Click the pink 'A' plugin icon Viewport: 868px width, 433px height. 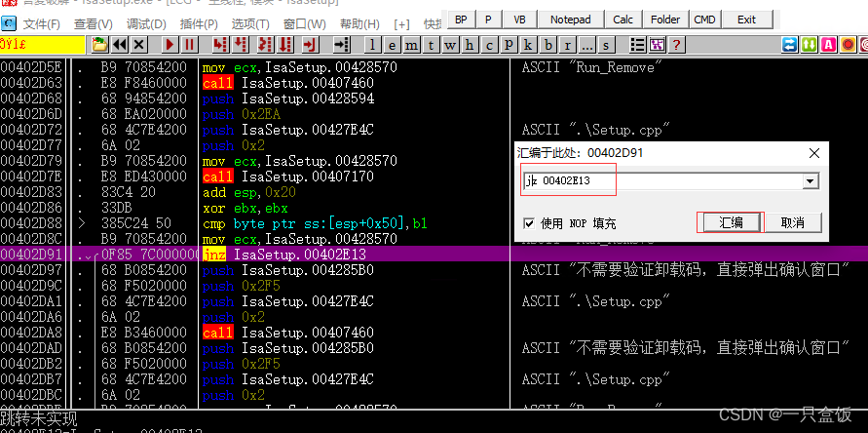click(x=829, y=44)
